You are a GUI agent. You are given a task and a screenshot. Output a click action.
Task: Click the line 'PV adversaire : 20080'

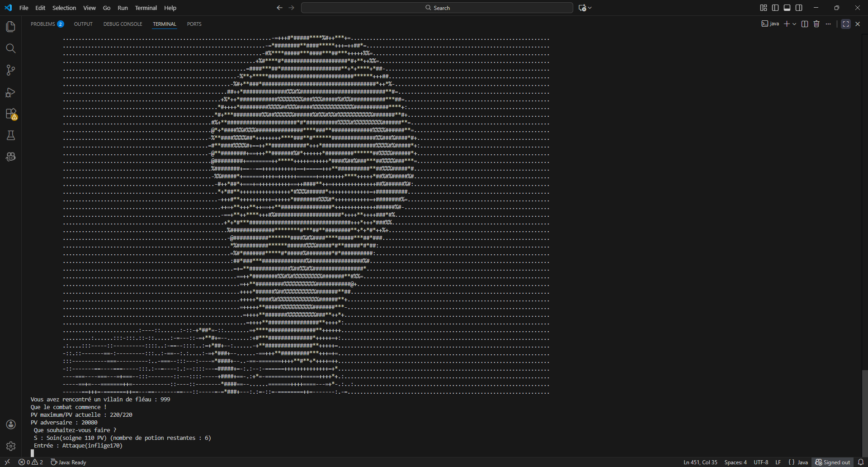64,422
